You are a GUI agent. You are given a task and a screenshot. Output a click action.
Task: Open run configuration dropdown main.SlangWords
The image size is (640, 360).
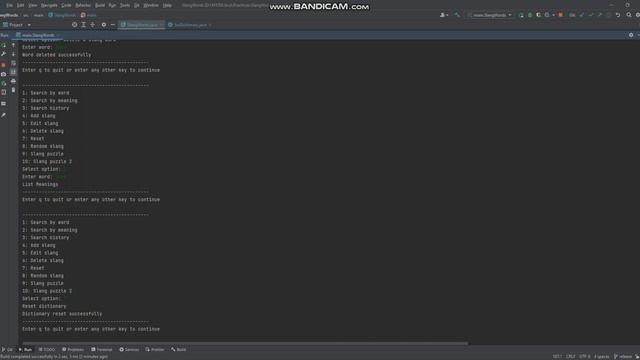tap(490, 15)
